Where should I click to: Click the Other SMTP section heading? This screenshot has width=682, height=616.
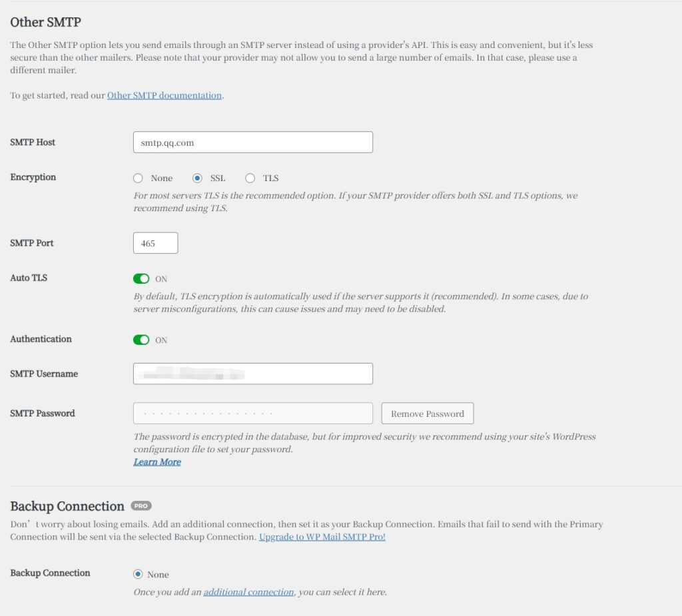click(x=45, y=22)
